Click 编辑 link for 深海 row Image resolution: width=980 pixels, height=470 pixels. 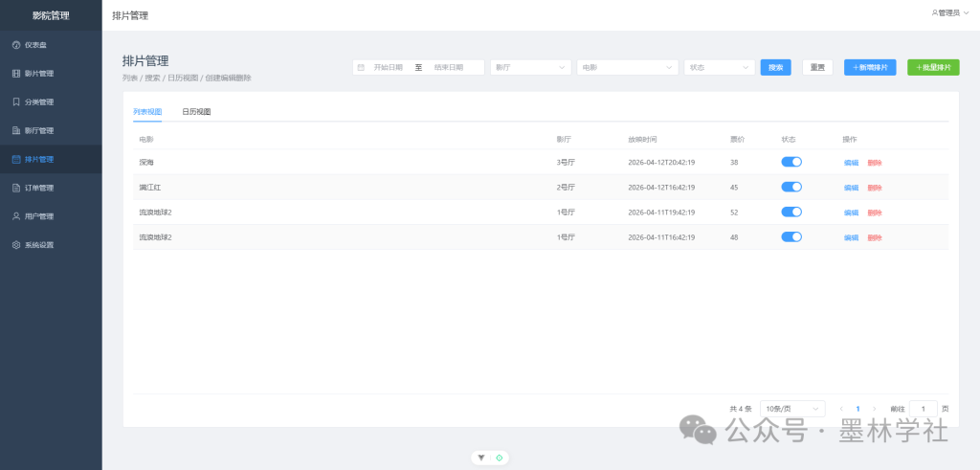tap(851, 163)
